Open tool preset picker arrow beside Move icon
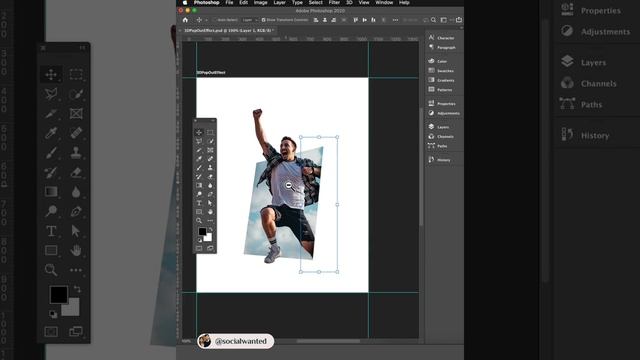 coord(207,20)
